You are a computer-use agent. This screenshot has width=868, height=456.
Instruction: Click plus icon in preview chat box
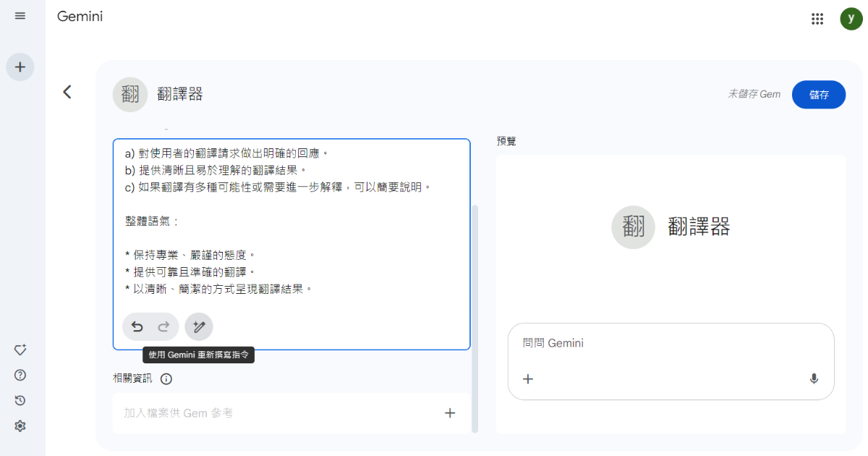coord(528,379)
